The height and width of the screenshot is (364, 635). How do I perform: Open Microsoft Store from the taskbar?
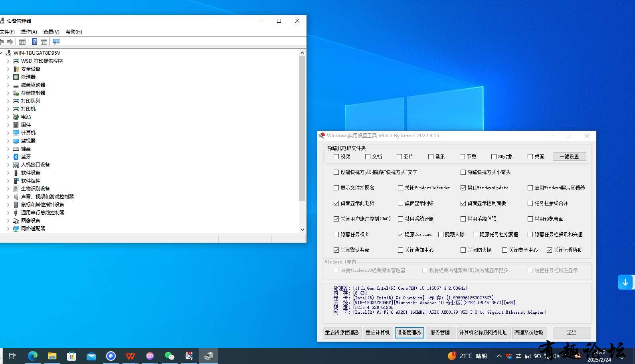coord(71,356)
